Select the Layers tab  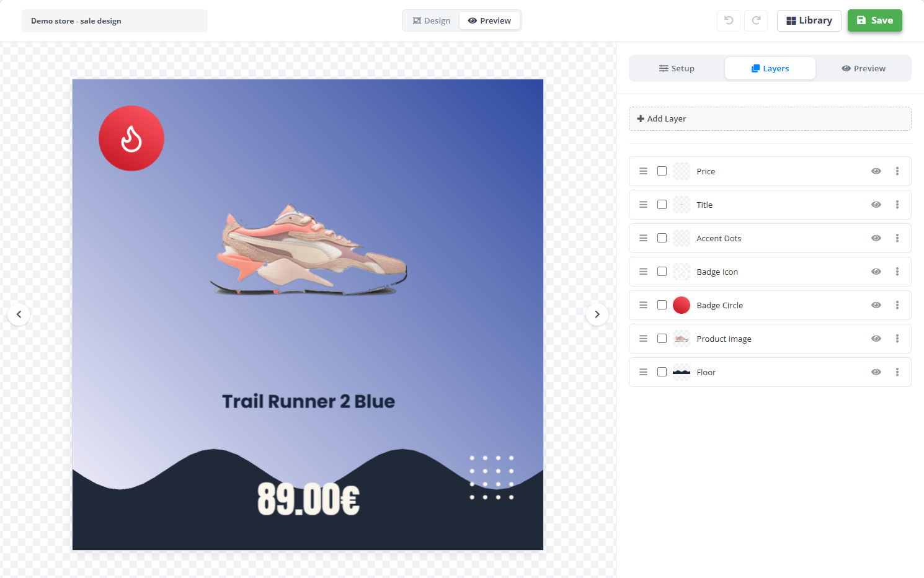(770, 68)
